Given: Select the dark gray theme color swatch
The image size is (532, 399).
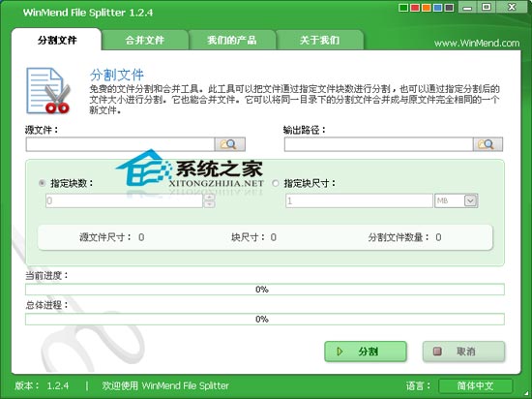Looking at the screenshot, I should [449, 8].
